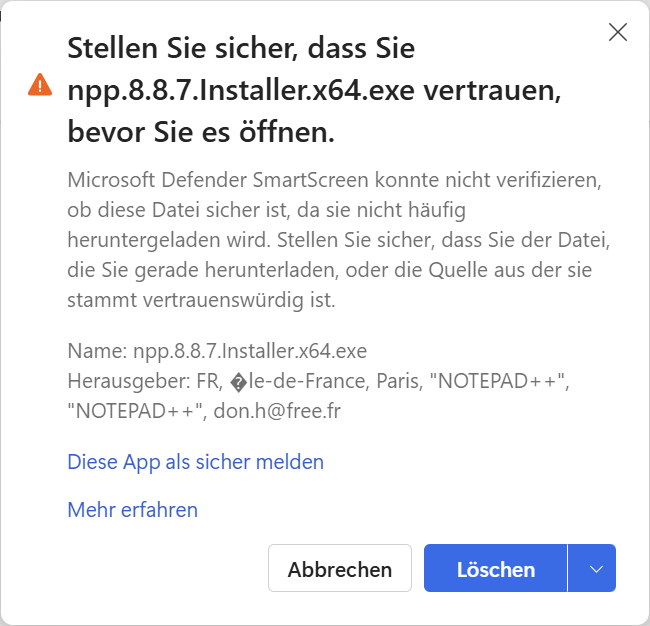Viewport: 650px width, 626px height.
Task: Follow the 'Mehr erfahren' link
Action: (132, 510)
